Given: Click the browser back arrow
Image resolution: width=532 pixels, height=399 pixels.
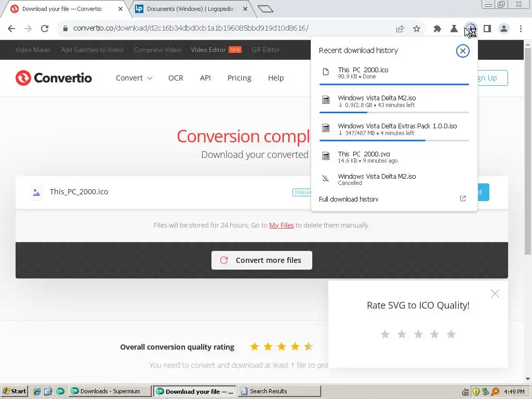Looking at the screenshot, I should tap(11, 29).
